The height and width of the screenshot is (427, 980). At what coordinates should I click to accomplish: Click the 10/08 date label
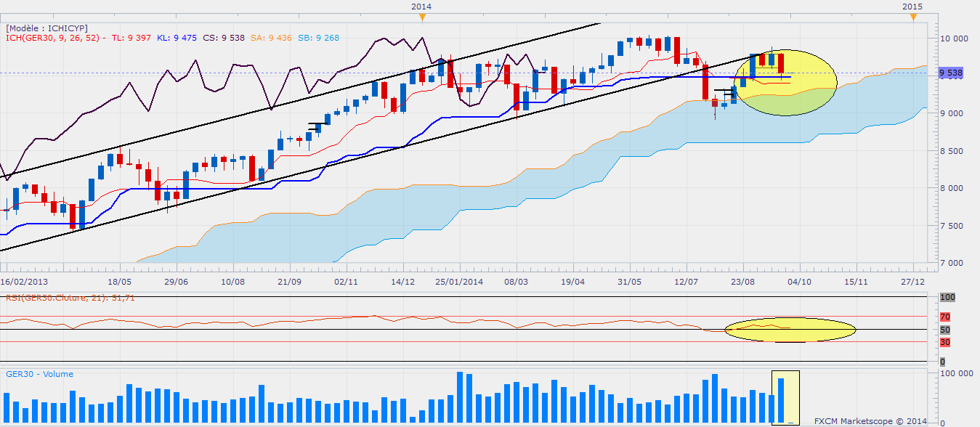pos(232,280)
